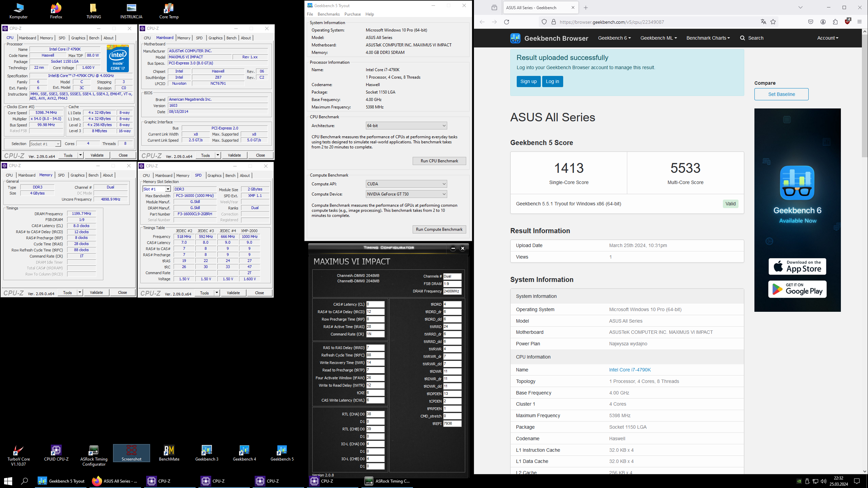Click Run CPU Benchmark button
Viewport: 868px width, 488px height.
pos(439,161)
